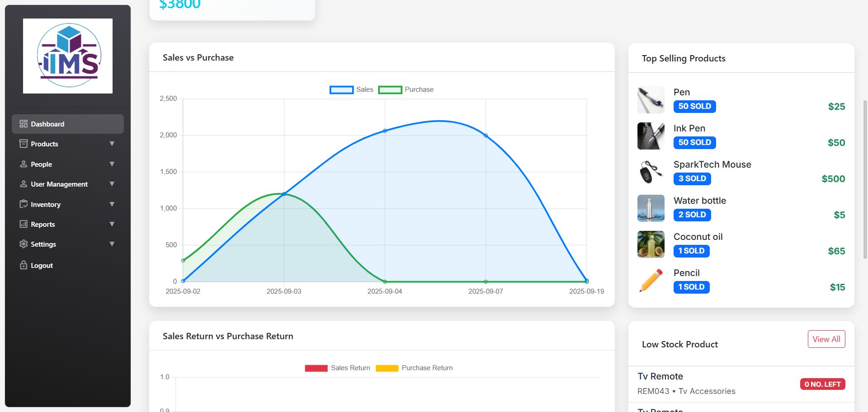868x412 pixels.
Task: Click the Logout lock icon
Action: point(24,265)
